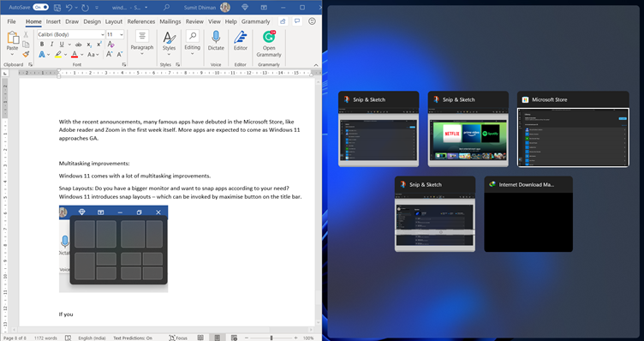The image size is (644, 341).
Task: Toggle Italic formatting
Action: (x=51, y=45)
